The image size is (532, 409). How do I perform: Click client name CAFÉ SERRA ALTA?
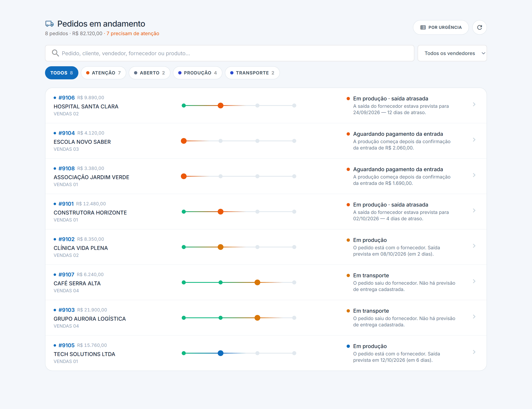77,283
